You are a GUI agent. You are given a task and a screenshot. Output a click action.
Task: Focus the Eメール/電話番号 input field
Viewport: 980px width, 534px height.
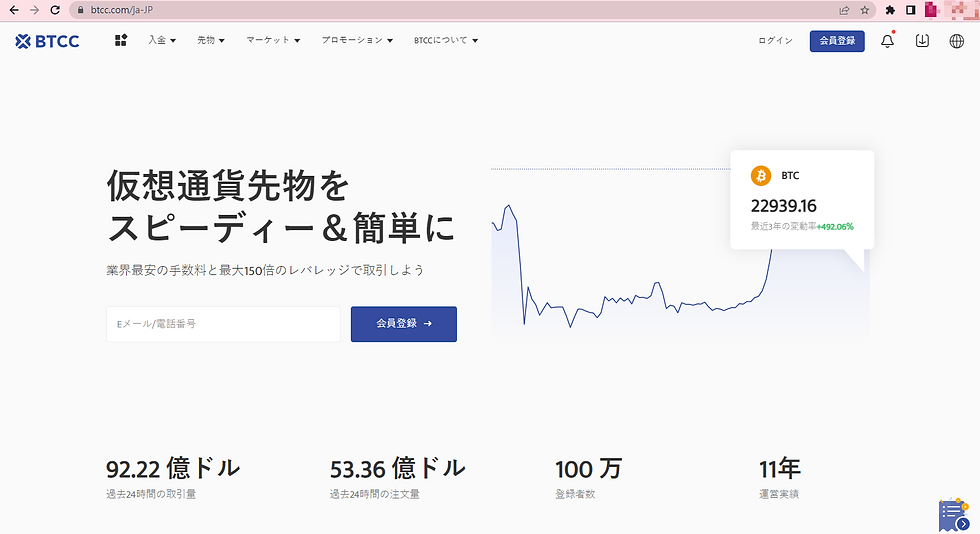point(223,324)
